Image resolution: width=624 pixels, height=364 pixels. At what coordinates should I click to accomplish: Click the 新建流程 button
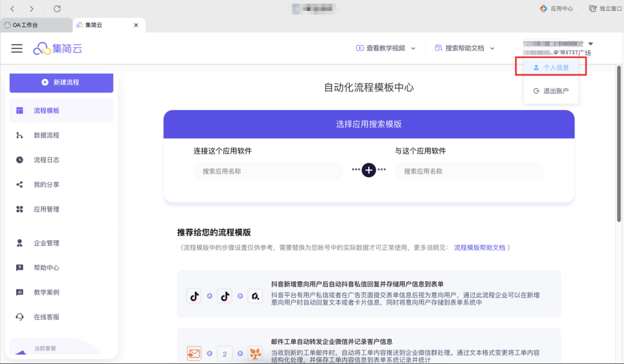[61, 83]
